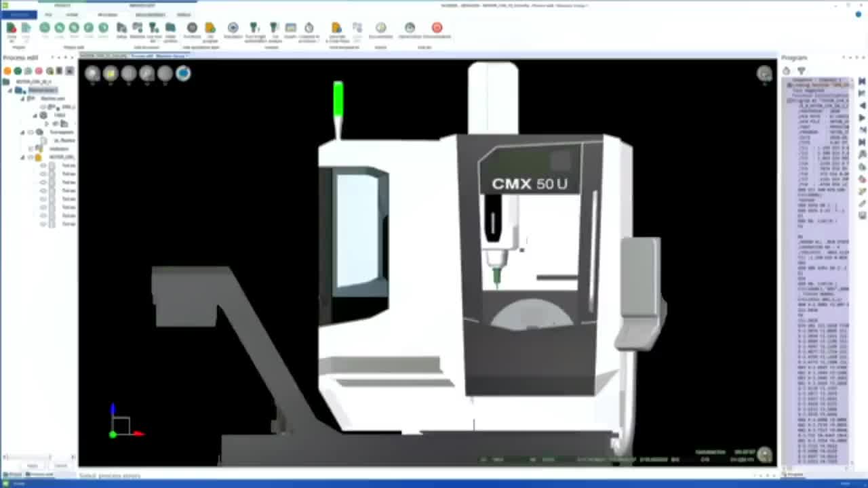868x488 pixels.
Task: Click the pencil edit icon in the Program side toolbar
Action: click(x=863, y=203)
